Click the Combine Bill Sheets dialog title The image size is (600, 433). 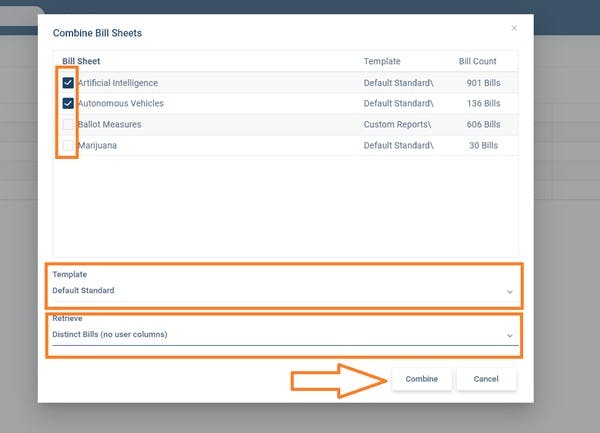[97, 33]
